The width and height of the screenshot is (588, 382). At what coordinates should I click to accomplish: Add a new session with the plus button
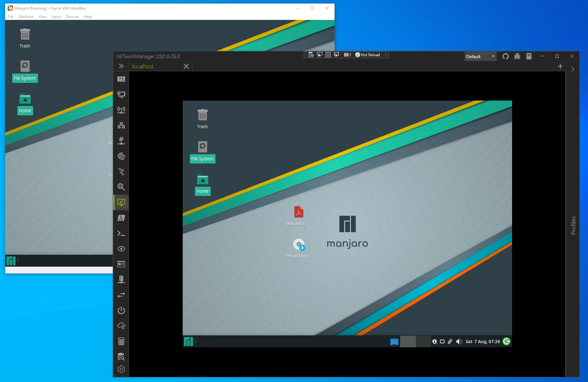(x=560, y=66)
